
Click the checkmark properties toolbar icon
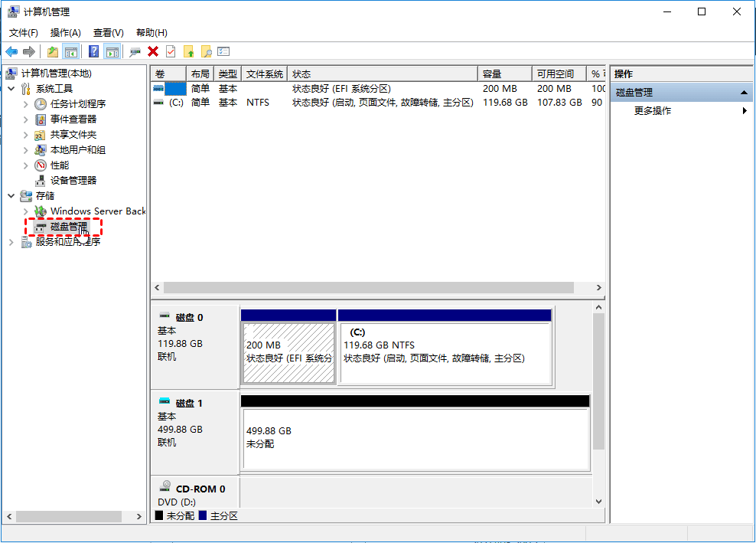coord(171,51)
